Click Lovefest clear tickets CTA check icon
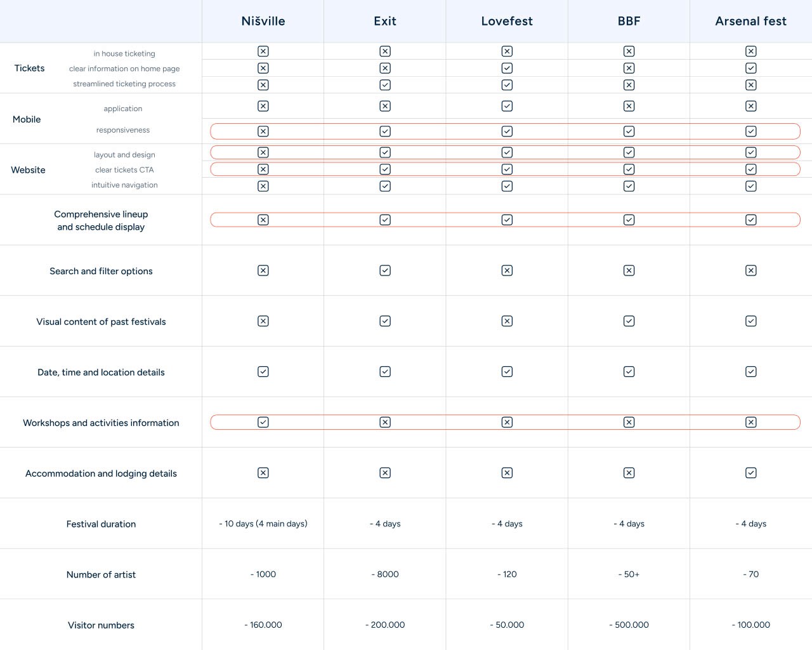This screenshot has height=650, width=812. tap(507, 169)
